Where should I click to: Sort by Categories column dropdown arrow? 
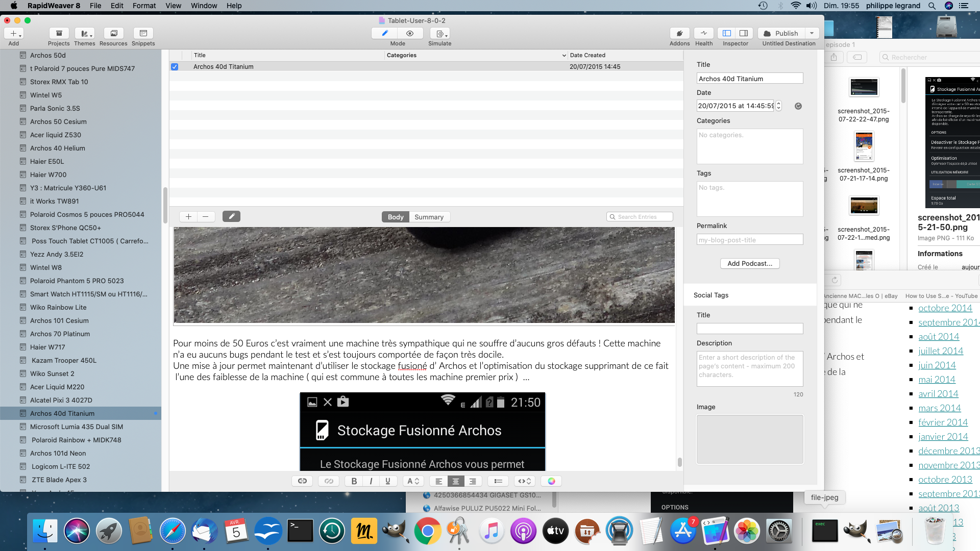tap(564, 55)
